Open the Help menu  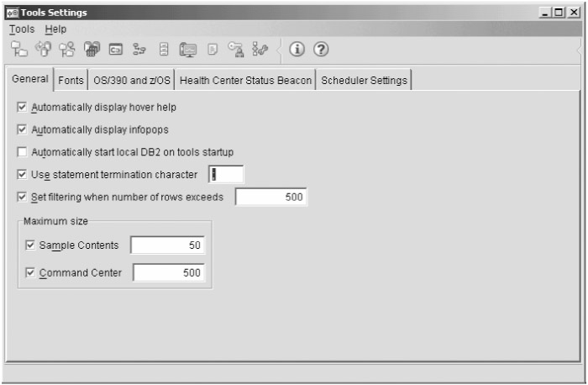tap(55, 29)
